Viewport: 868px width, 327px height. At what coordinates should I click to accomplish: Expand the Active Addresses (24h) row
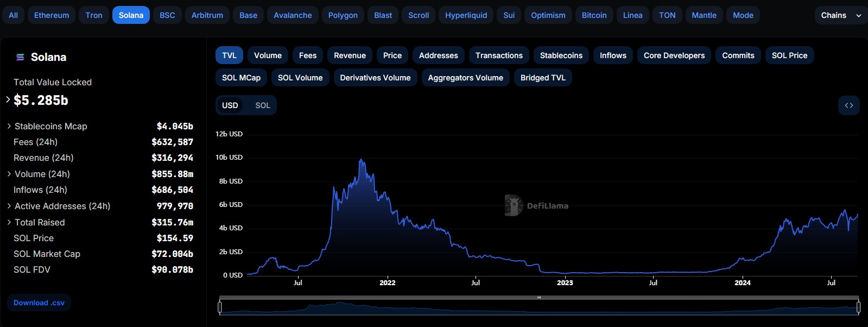(x=9, y=206)
